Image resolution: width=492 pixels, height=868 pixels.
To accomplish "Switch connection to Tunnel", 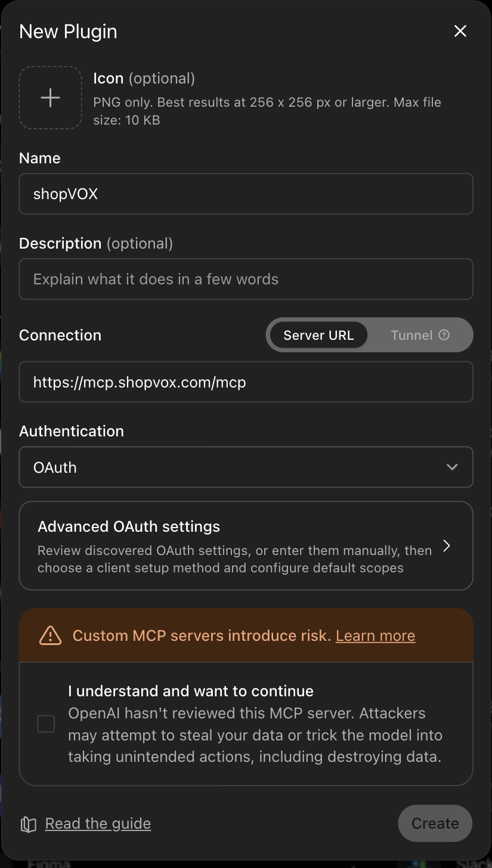I will point(419,335).
